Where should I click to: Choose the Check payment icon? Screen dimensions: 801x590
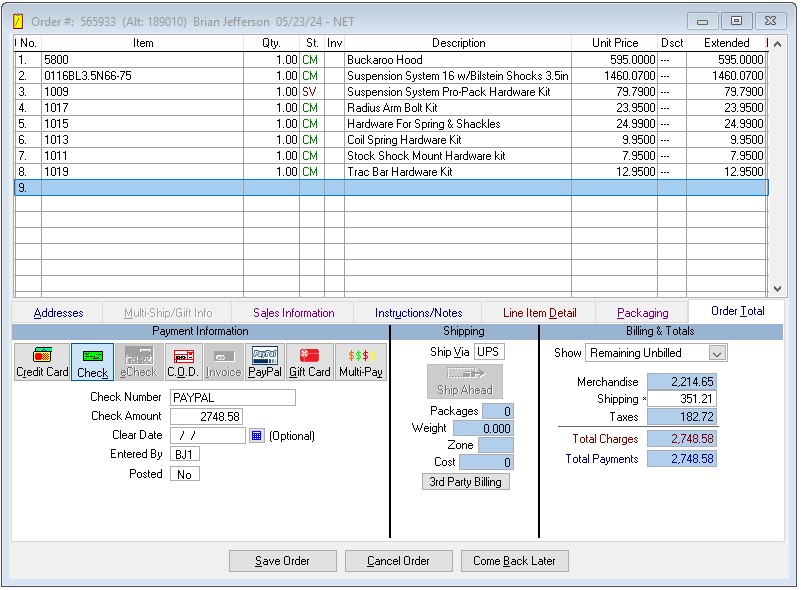pos(92,362)
